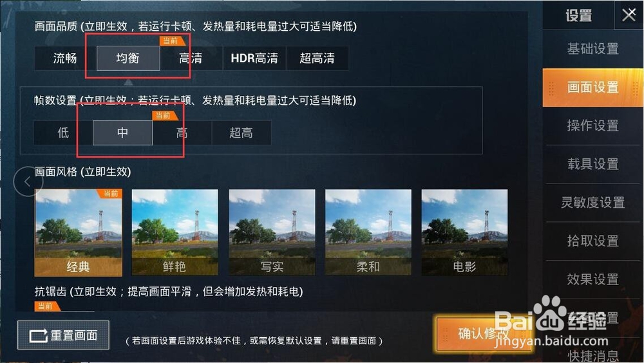Set frame rate to 低

point(63,133)
